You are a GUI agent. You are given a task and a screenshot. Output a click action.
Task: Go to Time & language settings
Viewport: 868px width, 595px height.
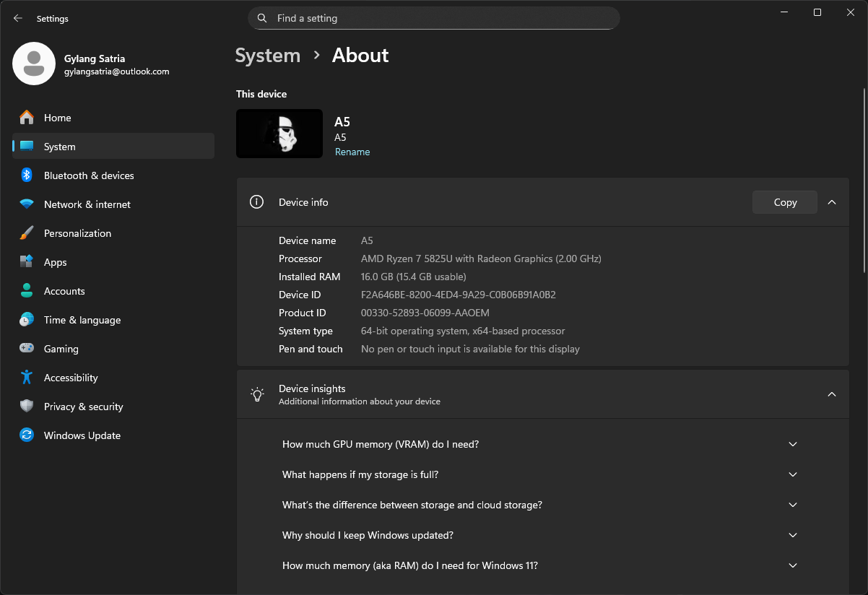tap(82, 320)
